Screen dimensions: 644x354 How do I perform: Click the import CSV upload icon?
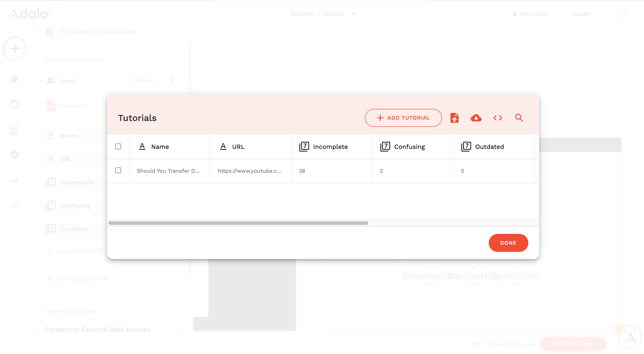click(454, 118)
